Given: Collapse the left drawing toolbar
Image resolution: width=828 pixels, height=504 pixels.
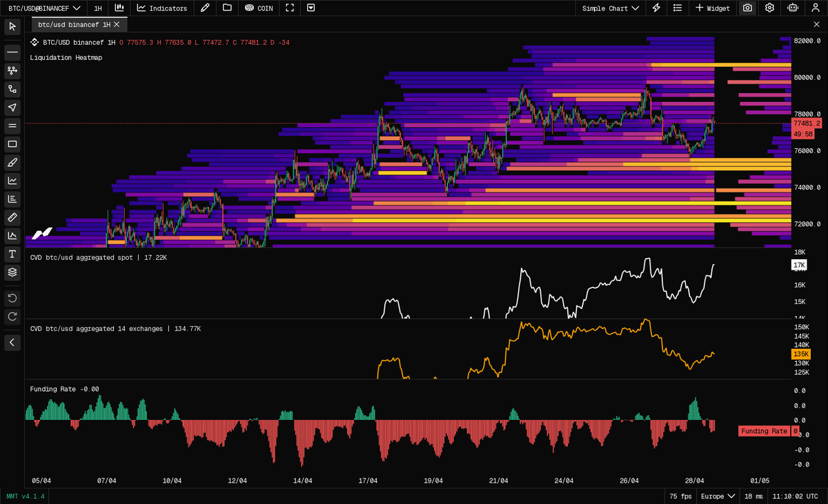Looking at the screenshot, I should pyautogui.click(x=12, y=342).
